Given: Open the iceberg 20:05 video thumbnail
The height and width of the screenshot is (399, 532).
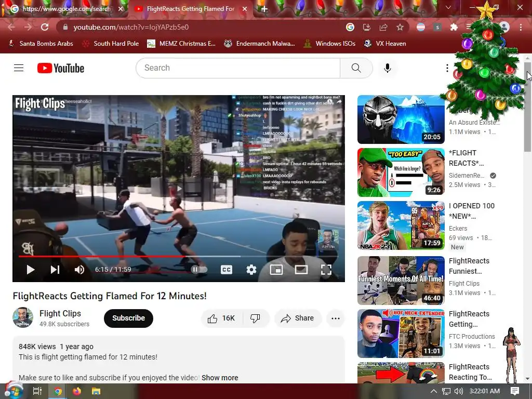Looking at the screenshot, I should click(401, 119).
